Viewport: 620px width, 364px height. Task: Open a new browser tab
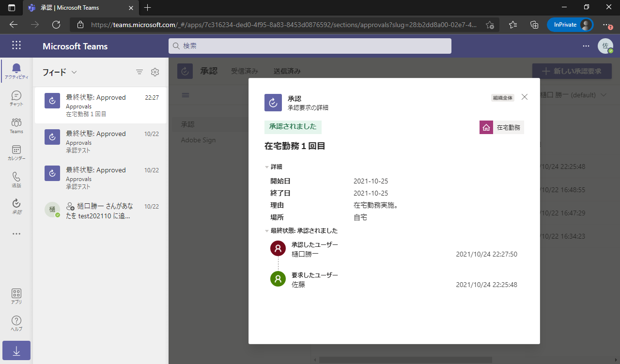click(x=148, y=7)
